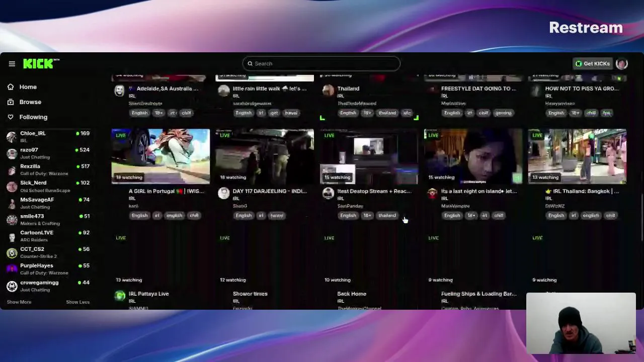644x362 pixels.
Task: Open Shower times stream title
Action: (x=250, y=294)
